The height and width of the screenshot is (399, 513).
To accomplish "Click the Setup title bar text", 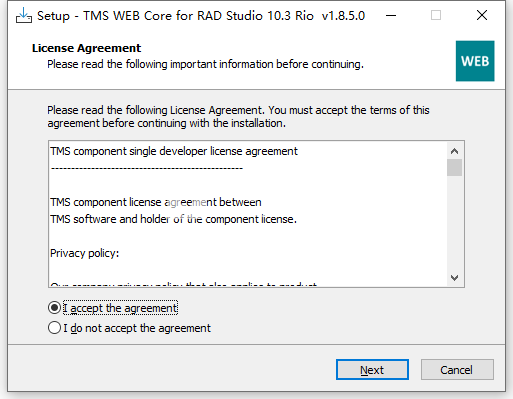I will (x=201, y=16).
